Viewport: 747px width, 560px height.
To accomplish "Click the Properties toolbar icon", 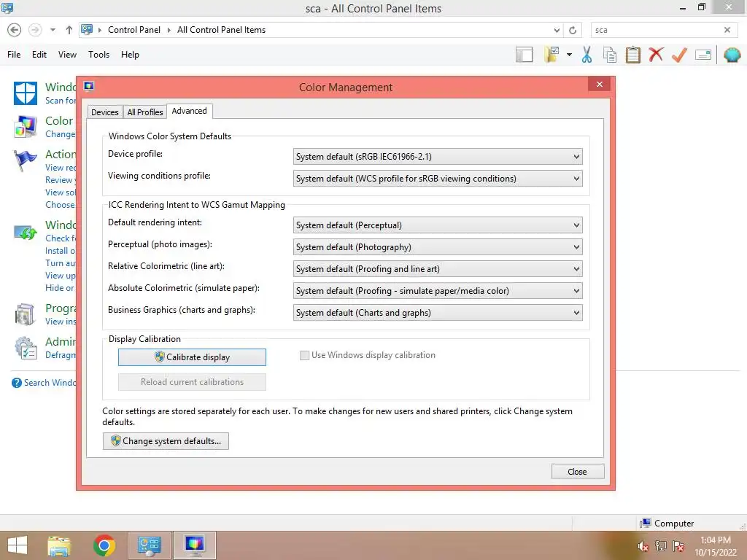I will coord(703,55).
